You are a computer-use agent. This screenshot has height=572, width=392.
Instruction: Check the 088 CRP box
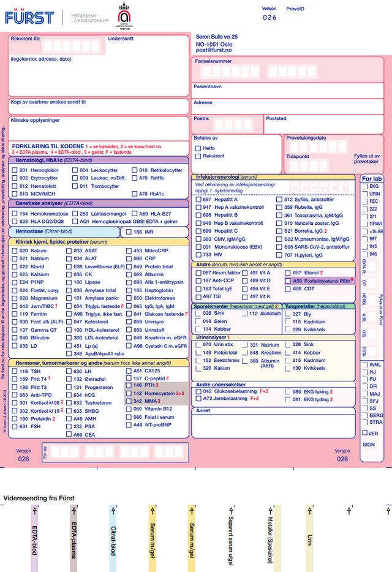coord(129,258)
